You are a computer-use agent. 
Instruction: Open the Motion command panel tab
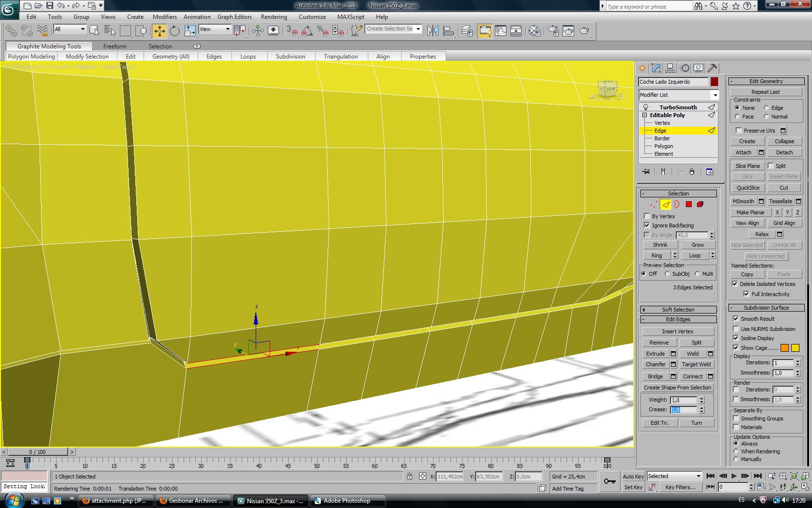[x=685, y=68]
